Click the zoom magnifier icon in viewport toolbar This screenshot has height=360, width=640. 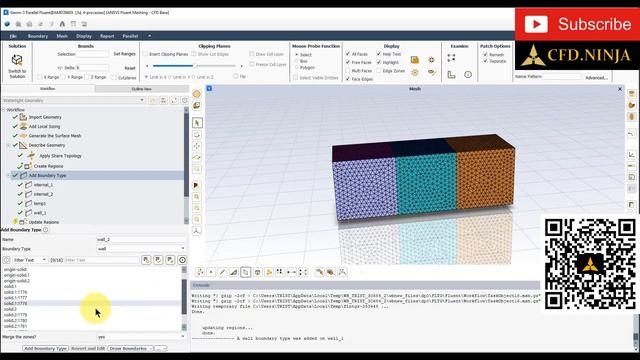coord(197,197)
